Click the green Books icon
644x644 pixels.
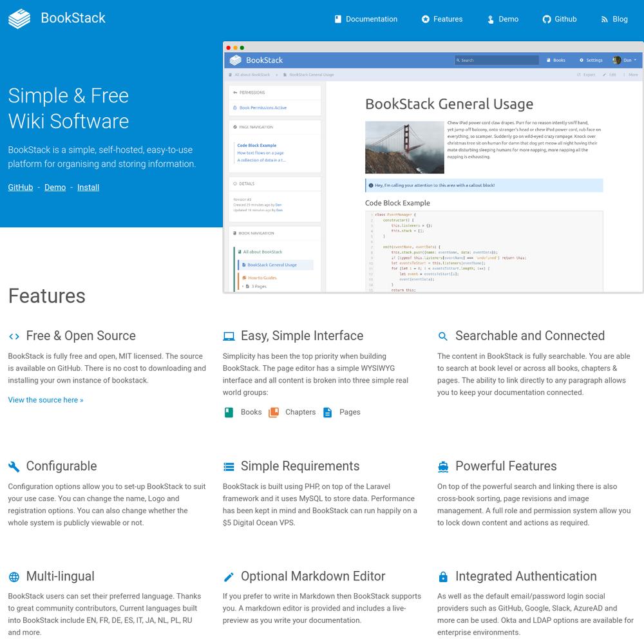coord(229,412)
